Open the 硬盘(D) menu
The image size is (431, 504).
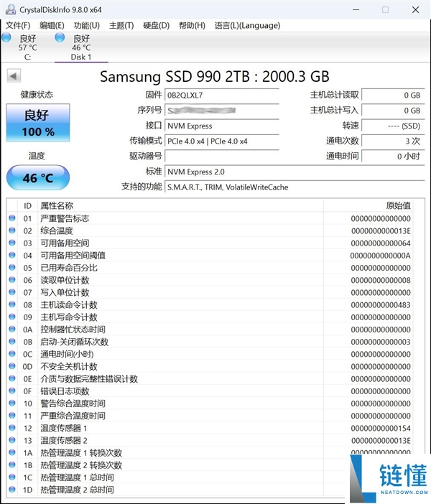[x=157, y=25]
